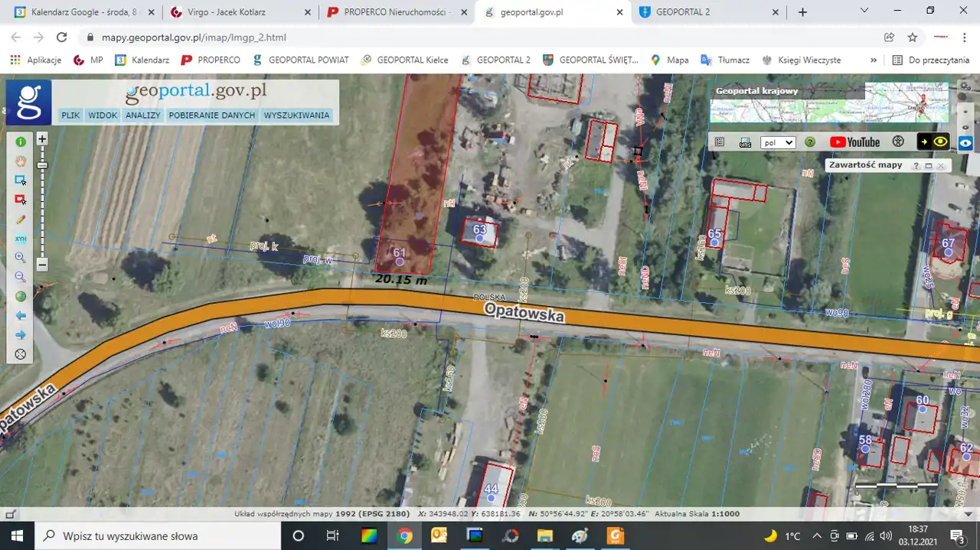Show full map extent with globe icon

click(21, 296)
